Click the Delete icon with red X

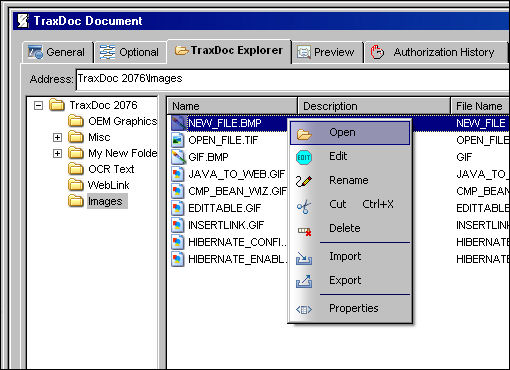click(304, 231)
